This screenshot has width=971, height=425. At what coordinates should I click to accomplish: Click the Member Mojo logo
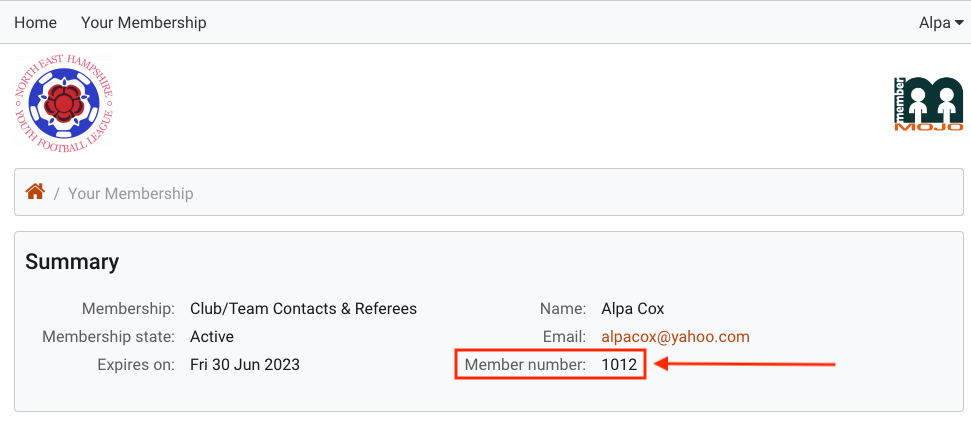click(x=927, y=104)
